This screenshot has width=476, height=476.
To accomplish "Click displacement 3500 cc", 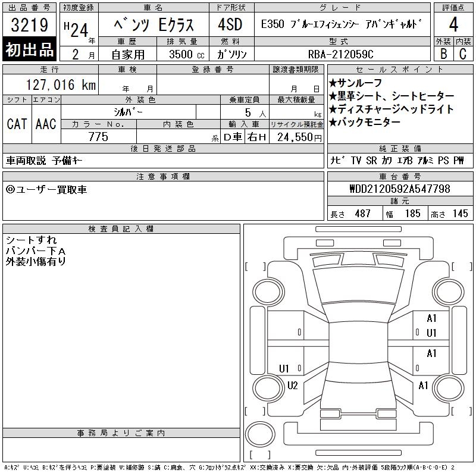I will 187,54.
